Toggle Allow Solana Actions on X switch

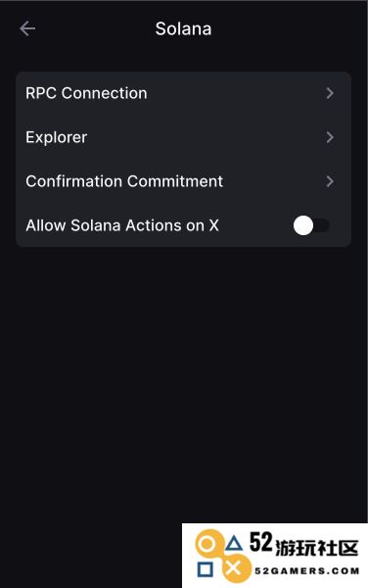tap(312, 225)
